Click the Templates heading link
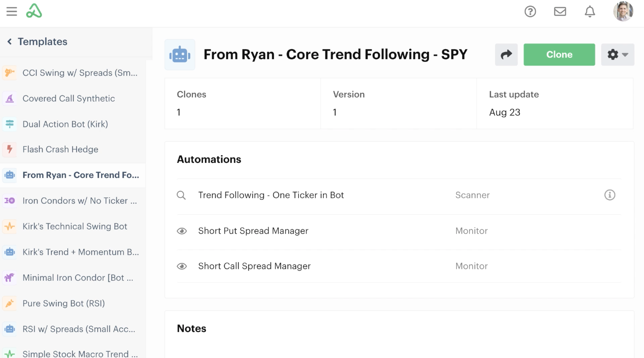 [x=42, y=42]
